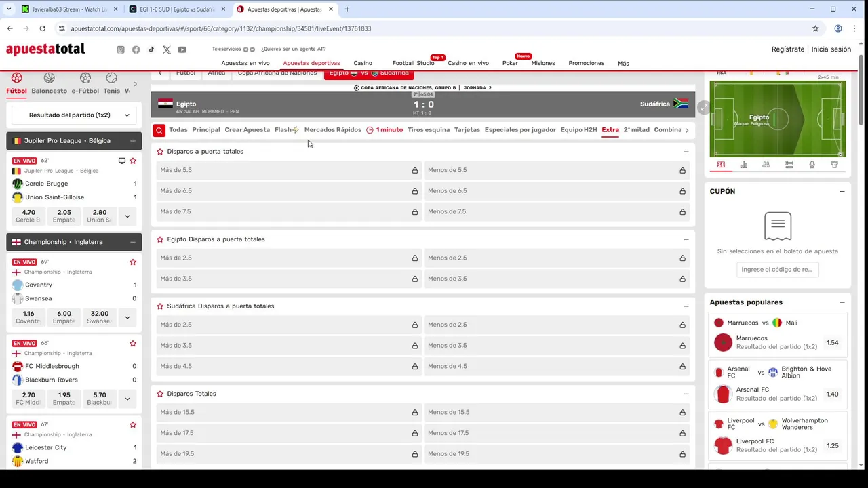Collapse the Championship • Inglaterra section

point(133,242)
